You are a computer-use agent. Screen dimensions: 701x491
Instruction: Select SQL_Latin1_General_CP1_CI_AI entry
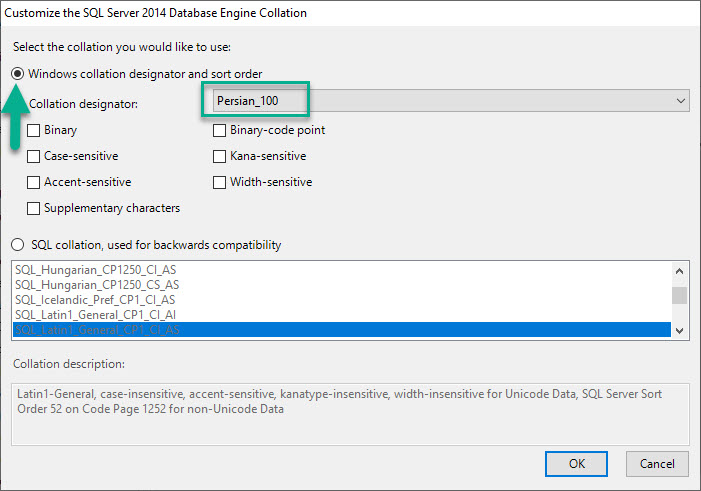click(96, 315)
